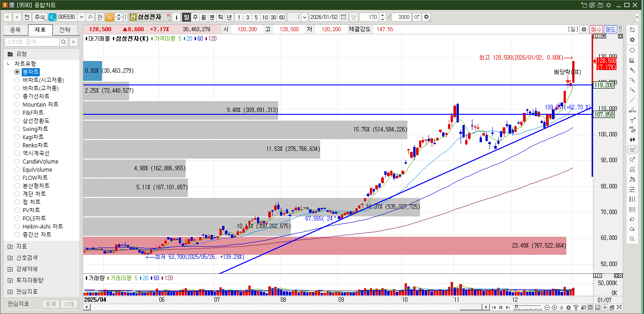Click the 60 minute interval button
Viewport: 644px width, 314px height.
(x=281, y=17)
